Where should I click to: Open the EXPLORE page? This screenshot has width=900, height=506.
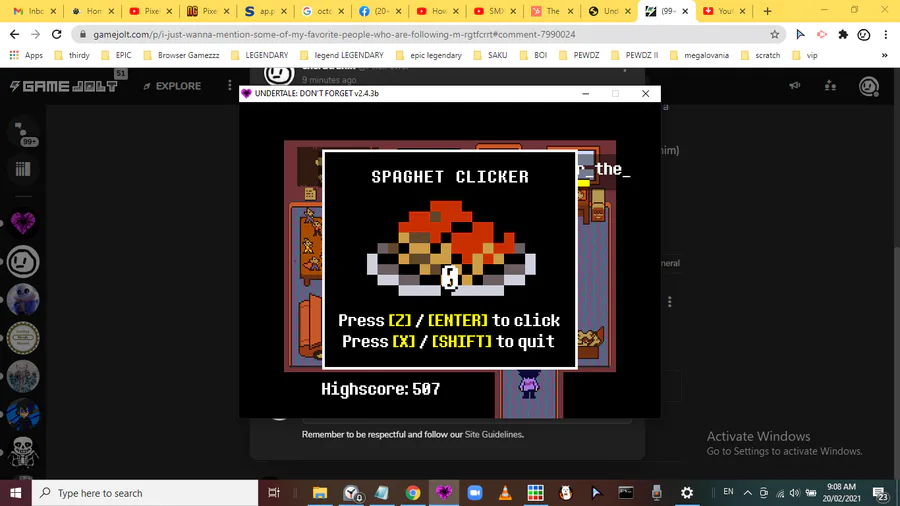pyautogui.click(x=172, y=86)
